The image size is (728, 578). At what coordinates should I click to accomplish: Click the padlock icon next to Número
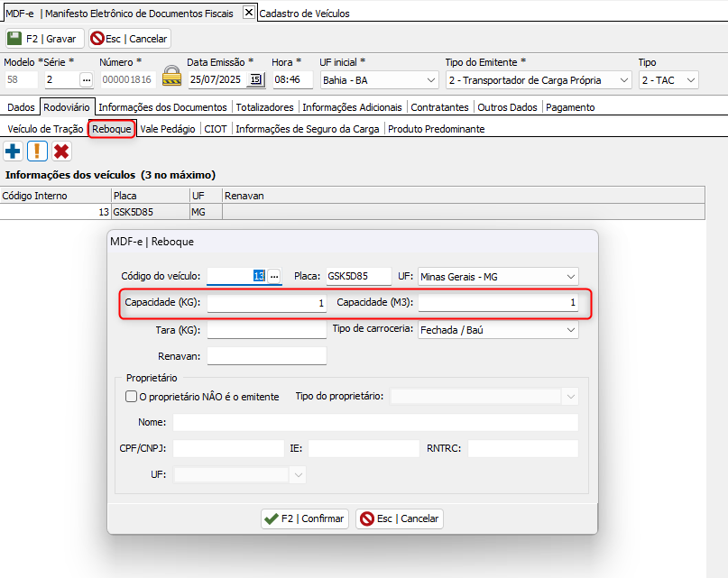point(171,79)
